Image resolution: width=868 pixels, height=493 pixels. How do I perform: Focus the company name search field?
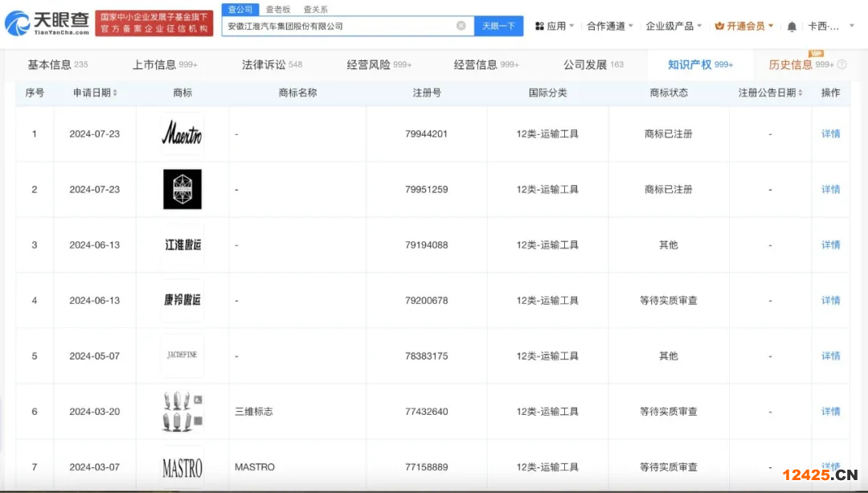[338, 26]
